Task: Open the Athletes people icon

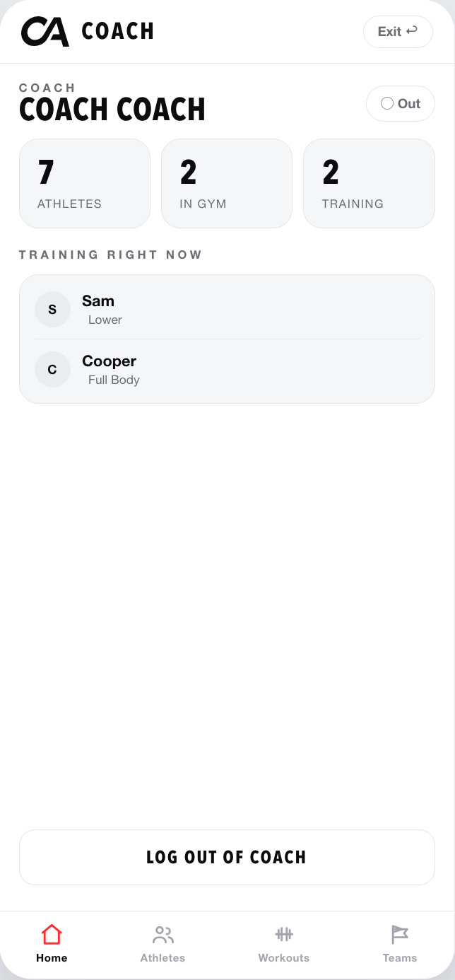Action: [x=162, y=935]
